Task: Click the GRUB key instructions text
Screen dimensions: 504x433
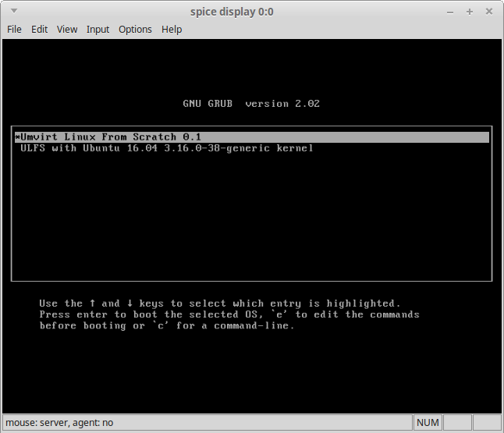Action: click(x=229, y=314)
